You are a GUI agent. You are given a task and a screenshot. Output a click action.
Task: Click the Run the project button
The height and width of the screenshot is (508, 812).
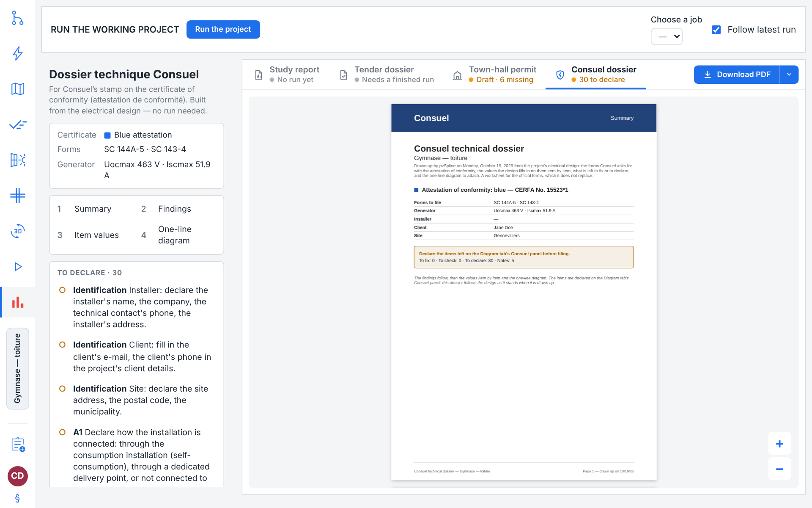pyautogui.click(x=223, y=30)
